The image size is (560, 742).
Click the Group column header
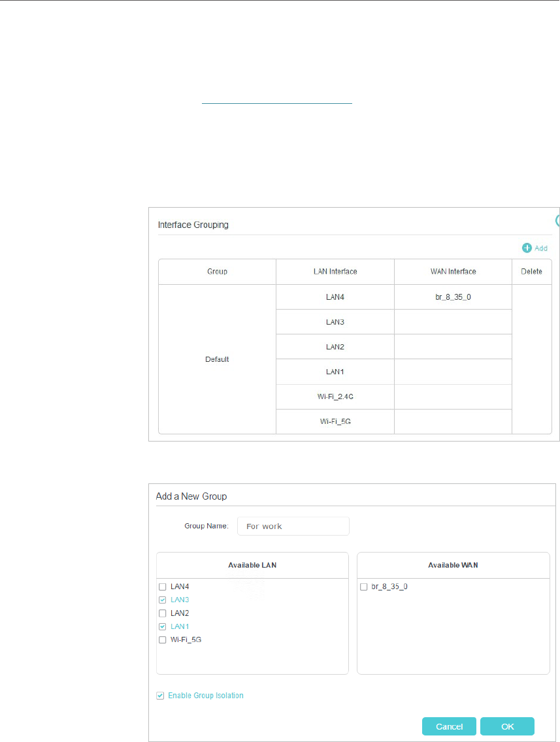point(218,272)
